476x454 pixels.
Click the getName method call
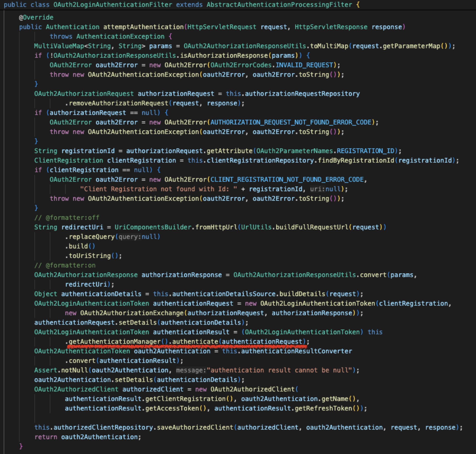tap(335, 399)
